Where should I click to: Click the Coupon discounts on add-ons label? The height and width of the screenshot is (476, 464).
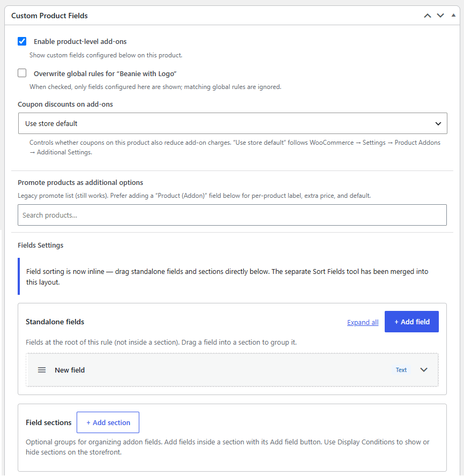[x=65, y=104]
